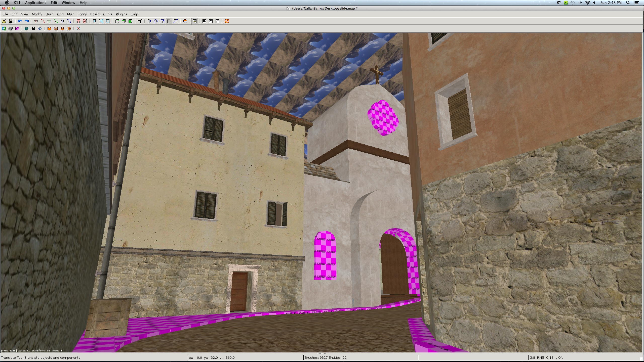Toggle the diagonal-line clipper tool
644x362 pixels.
point(176,21)
